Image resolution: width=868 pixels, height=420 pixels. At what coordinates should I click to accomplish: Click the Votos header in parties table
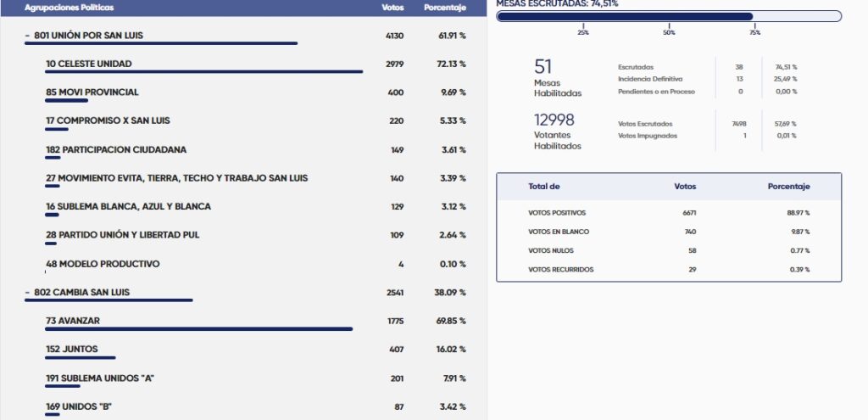[x=392, y=8]
